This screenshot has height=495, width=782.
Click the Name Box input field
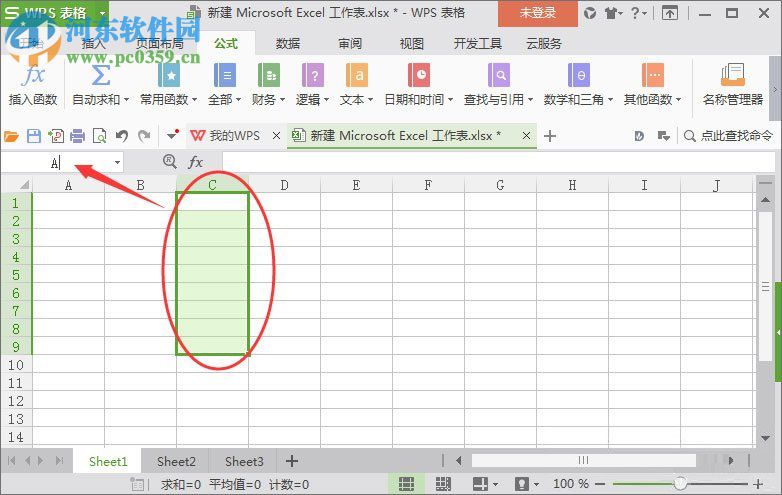click(56, 163)
